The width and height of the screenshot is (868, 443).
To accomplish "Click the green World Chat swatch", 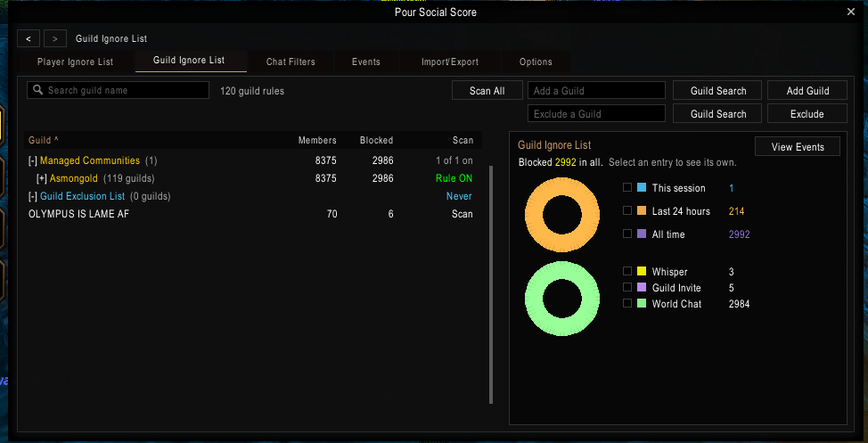I will tap(642, 303).
